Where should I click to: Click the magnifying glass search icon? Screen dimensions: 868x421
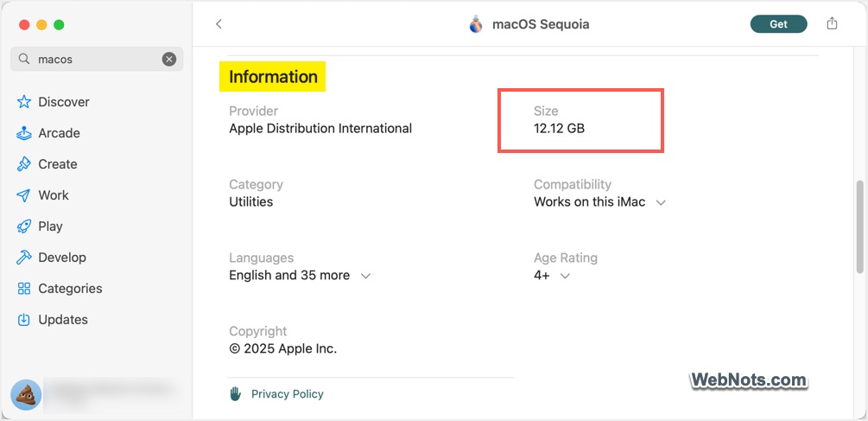coord(24,59)
